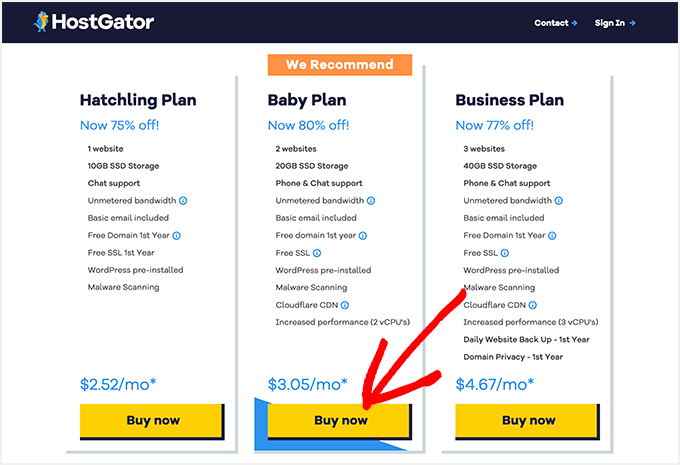Viewport: 680px width, 465px height.
Task: Select the Hatchling Plan heading
Action: coord(138,100)
